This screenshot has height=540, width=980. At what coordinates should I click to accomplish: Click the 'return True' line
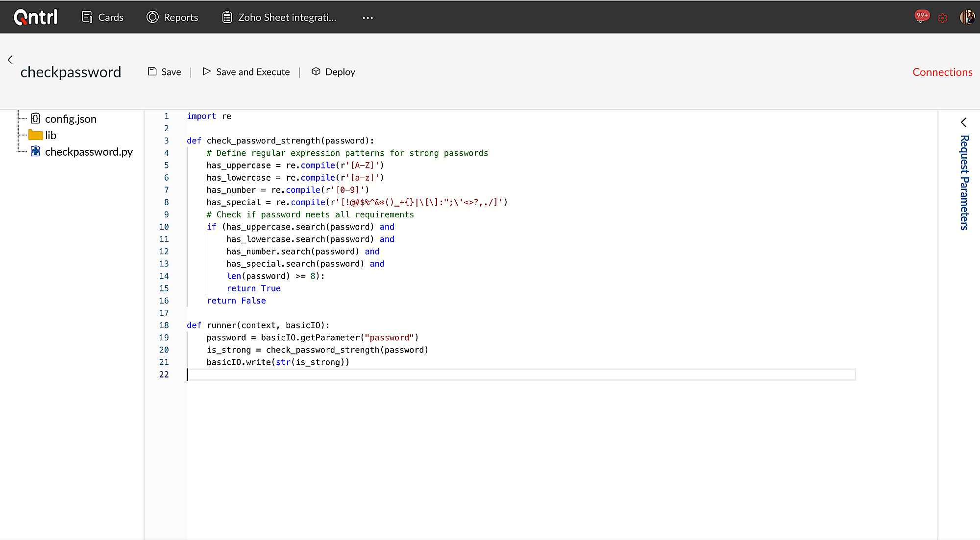(253, 288)
